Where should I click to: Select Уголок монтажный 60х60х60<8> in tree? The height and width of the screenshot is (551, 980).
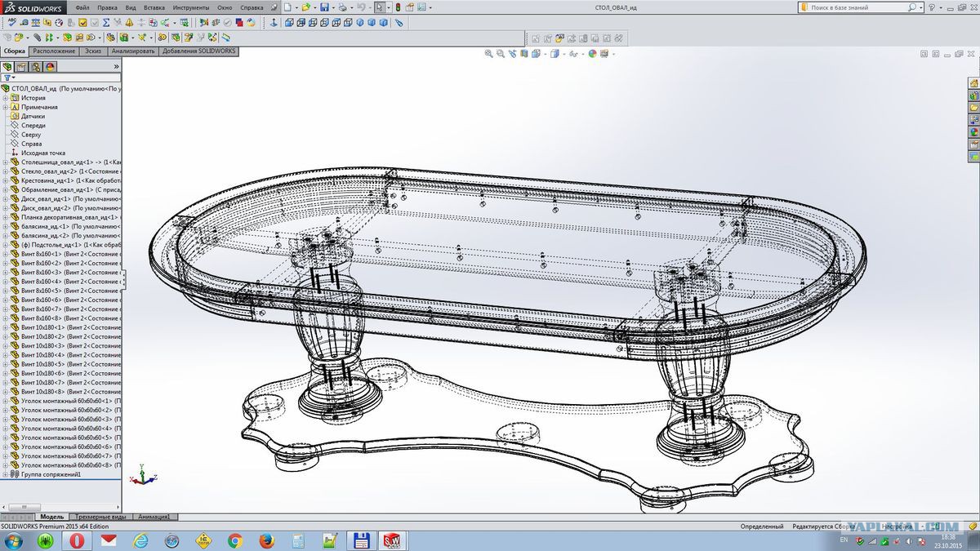65,465
